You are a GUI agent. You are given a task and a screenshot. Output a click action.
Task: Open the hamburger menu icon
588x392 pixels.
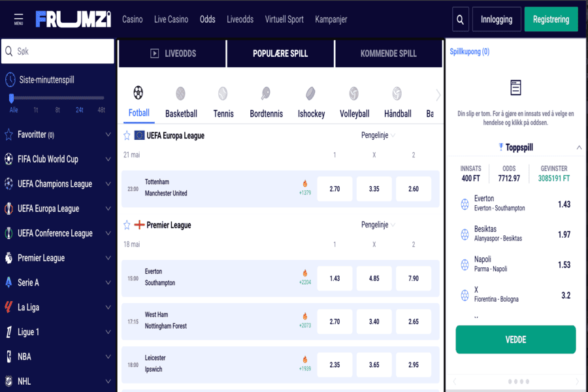[x=18, y=19]
